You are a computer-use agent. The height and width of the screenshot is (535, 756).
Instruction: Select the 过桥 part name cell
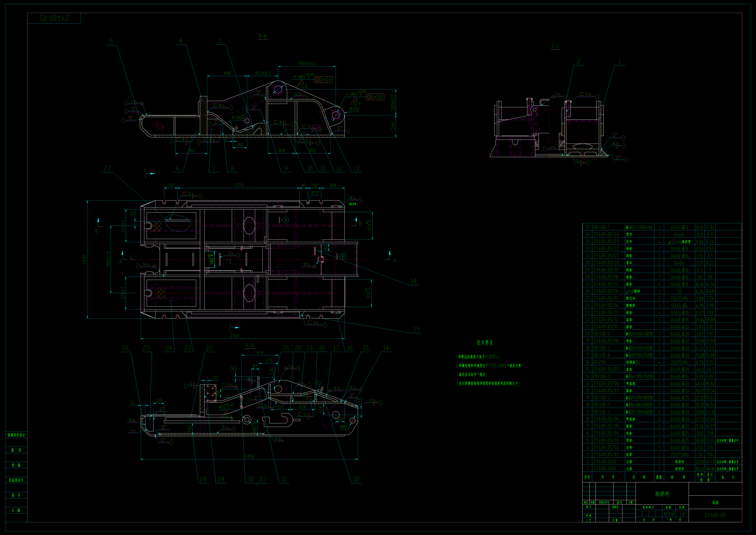click(629, 447)
